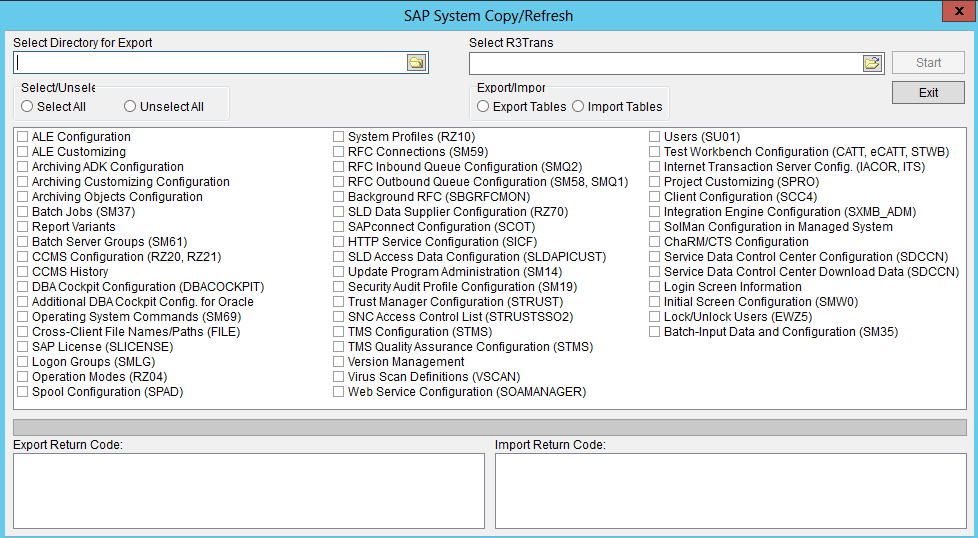Check SLD Access Data Configuration (SLDAPICUST)
The height and width of the screenshot is (538, 978).
pos(339,256)
